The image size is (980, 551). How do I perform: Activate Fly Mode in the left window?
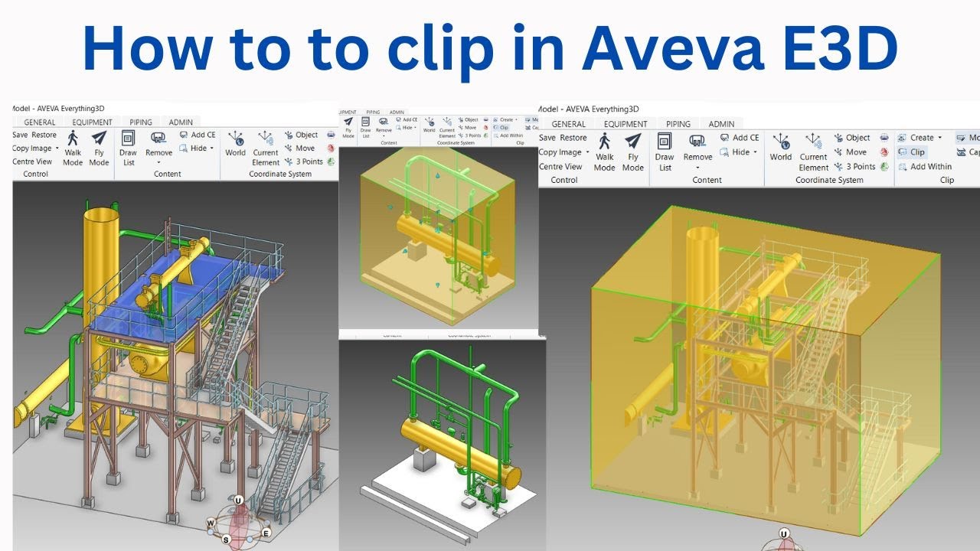click(x=99, y=148)
